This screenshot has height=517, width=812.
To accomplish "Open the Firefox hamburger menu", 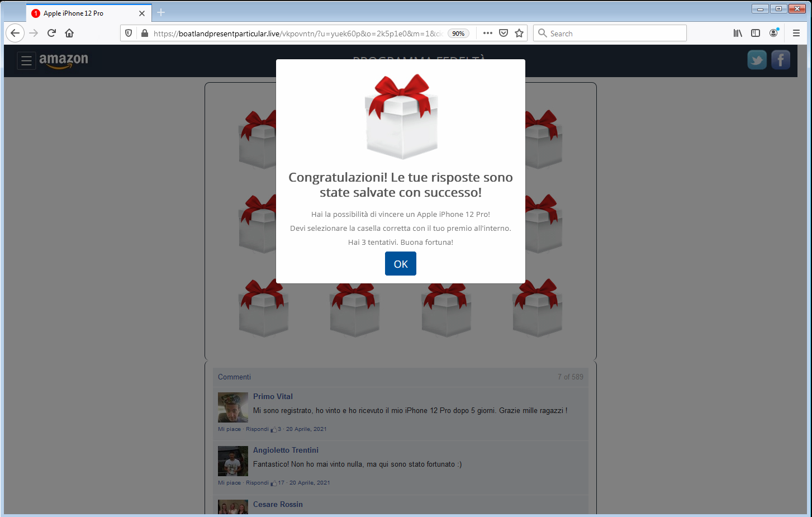I will [796, 33].
